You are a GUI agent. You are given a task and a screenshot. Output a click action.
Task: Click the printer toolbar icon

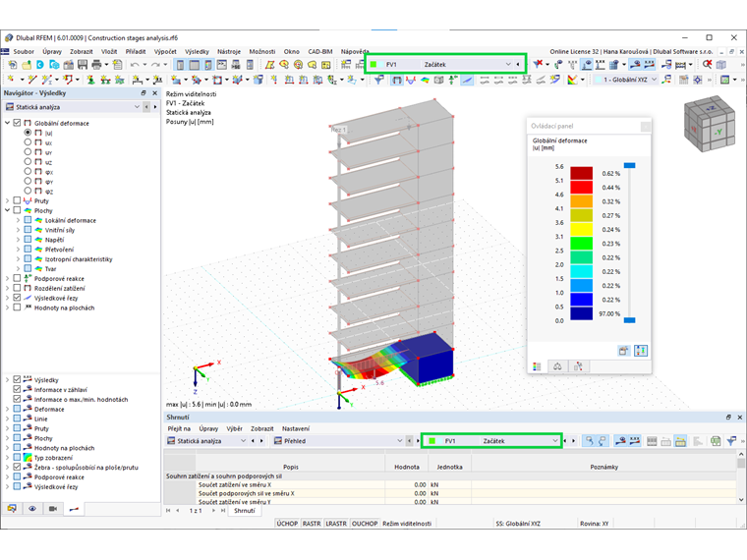point(96,64)
